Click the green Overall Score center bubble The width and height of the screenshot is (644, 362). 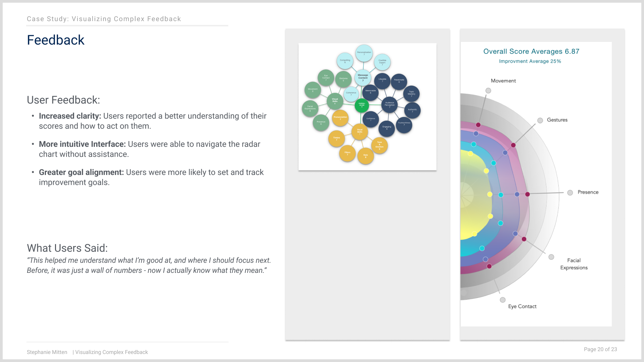coord(362,105)
